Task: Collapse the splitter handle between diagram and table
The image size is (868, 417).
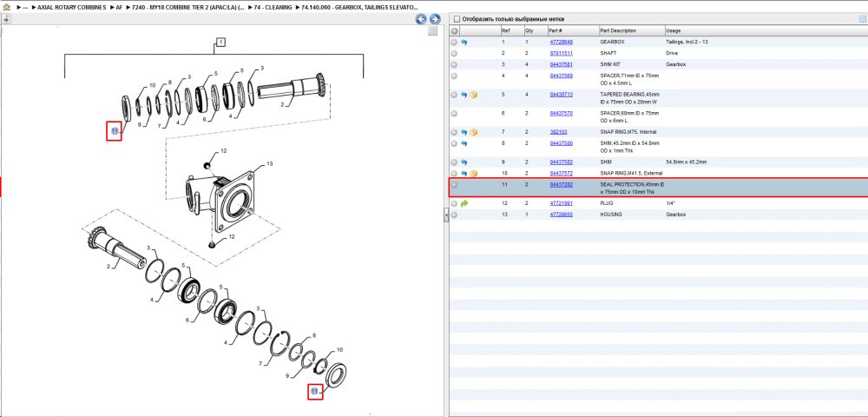Action: 445,216
